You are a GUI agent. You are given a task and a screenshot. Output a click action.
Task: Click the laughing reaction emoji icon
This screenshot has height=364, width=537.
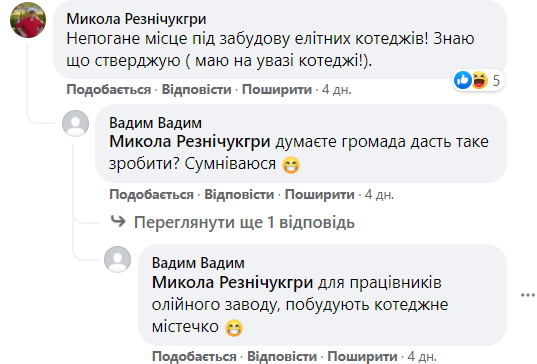[x=479, y=80]
